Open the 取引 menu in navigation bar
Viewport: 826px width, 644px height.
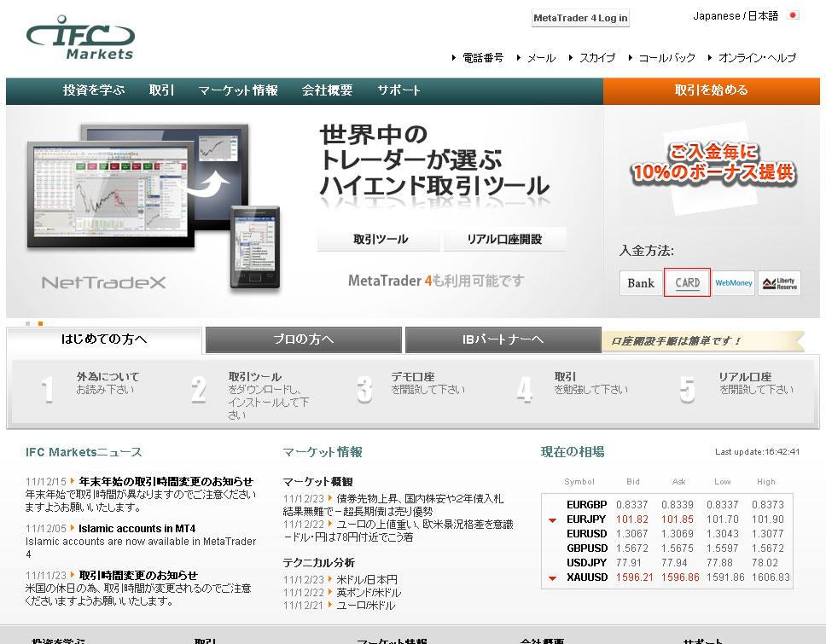[161, 90]
